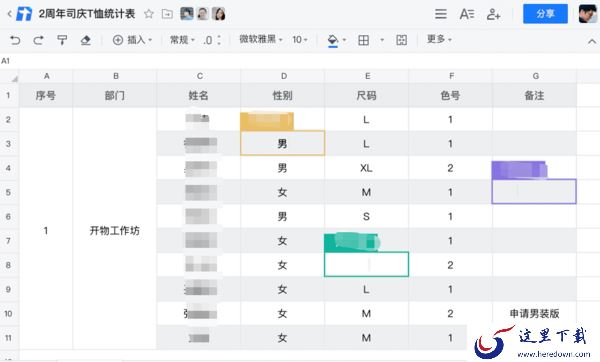Image resolution: width=600 pixels, height=362 pixels.
Task: Move document to folder icon
Action: (167, 15)
